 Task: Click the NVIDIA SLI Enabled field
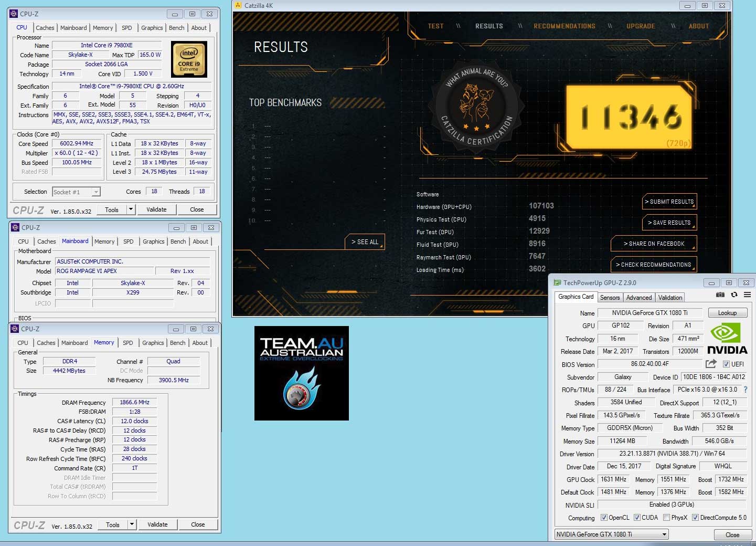tap(672, 505)
